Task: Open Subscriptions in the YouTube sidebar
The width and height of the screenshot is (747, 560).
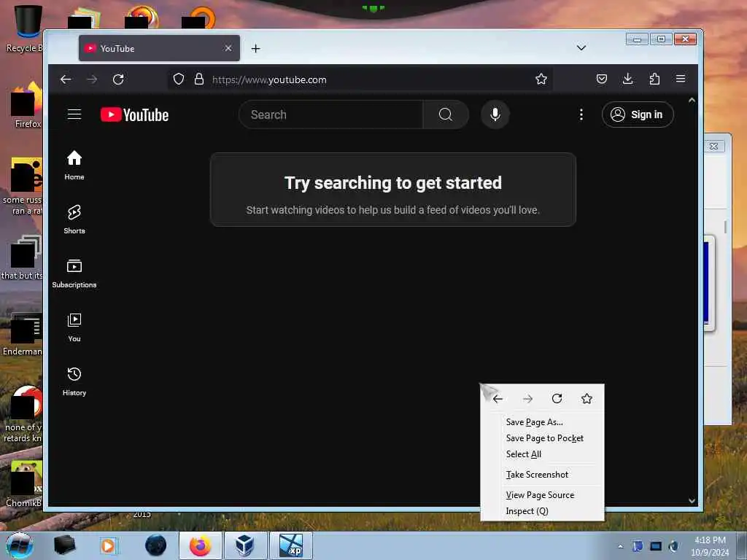Action: [74, 273]
